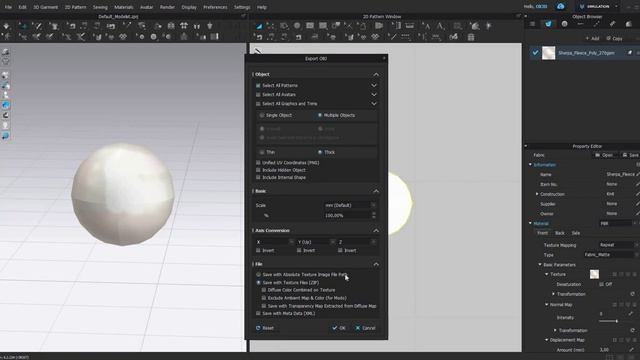Switch to the Back material tab
640x360 pixels.
(x=560, y=233)
